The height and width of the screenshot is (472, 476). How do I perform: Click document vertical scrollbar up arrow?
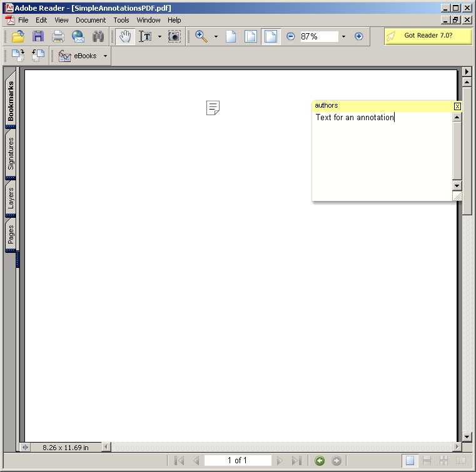coord(467,82)
